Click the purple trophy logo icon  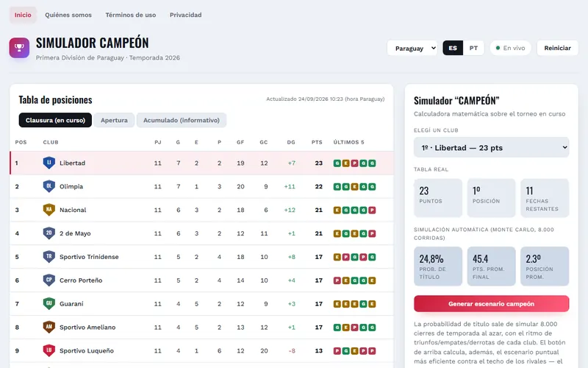tap(19, 48)
